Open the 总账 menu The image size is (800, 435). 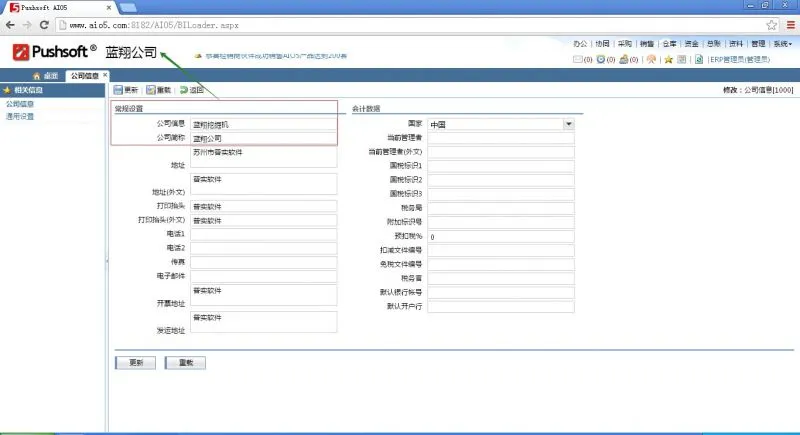[714, 44]
